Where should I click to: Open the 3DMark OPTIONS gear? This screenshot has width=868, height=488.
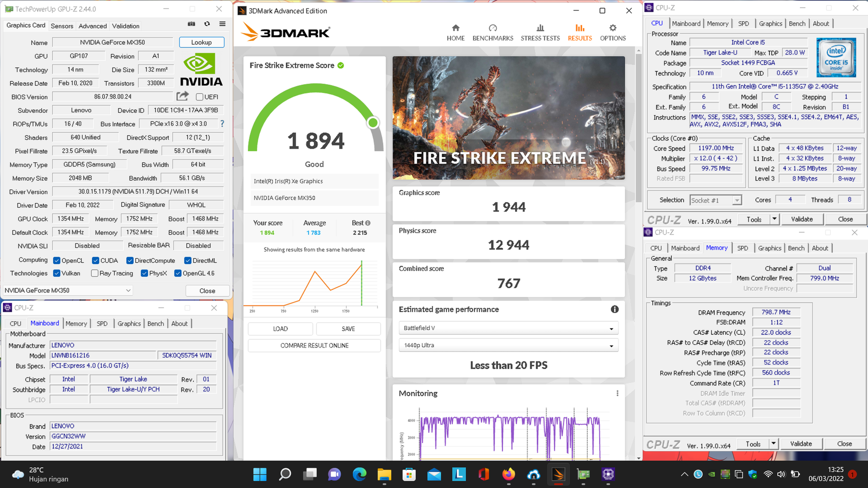pyautogui.click(x=613, y=33)
